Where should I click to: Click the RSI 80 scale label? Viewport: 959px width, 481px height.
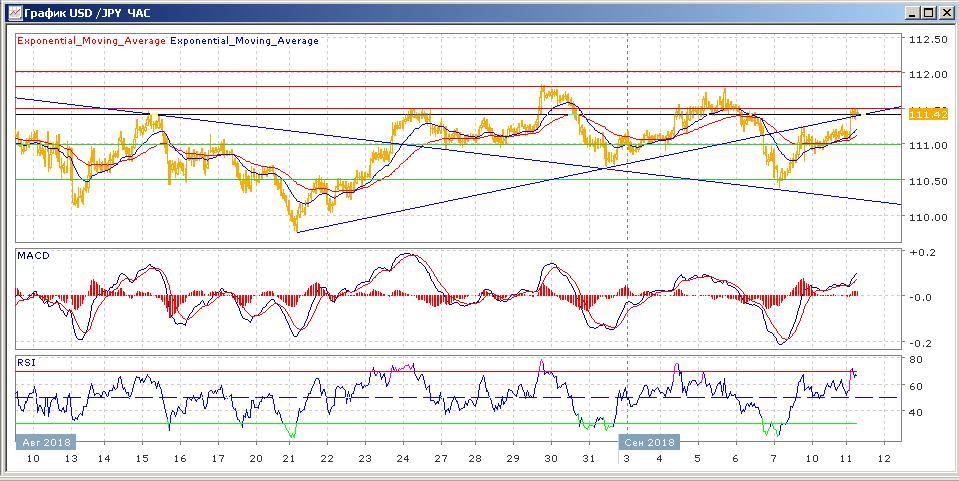(x=915, y=359)
